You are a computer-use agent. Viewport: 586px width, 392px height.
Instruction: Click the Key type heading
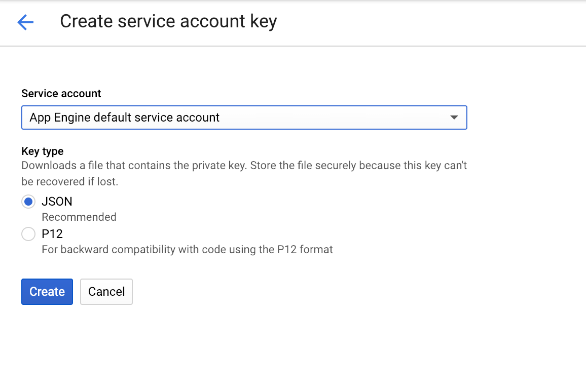click(x=43, y=151)
